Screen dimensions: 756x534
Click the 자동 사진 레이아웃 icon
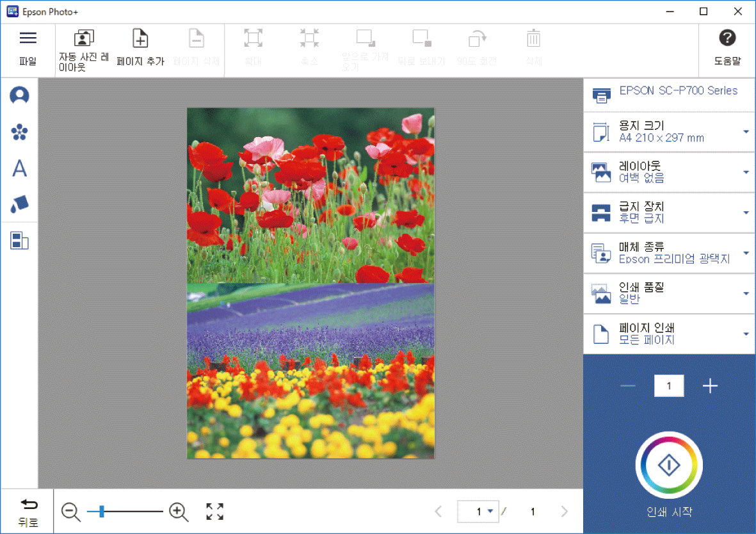tap(84, 39)
